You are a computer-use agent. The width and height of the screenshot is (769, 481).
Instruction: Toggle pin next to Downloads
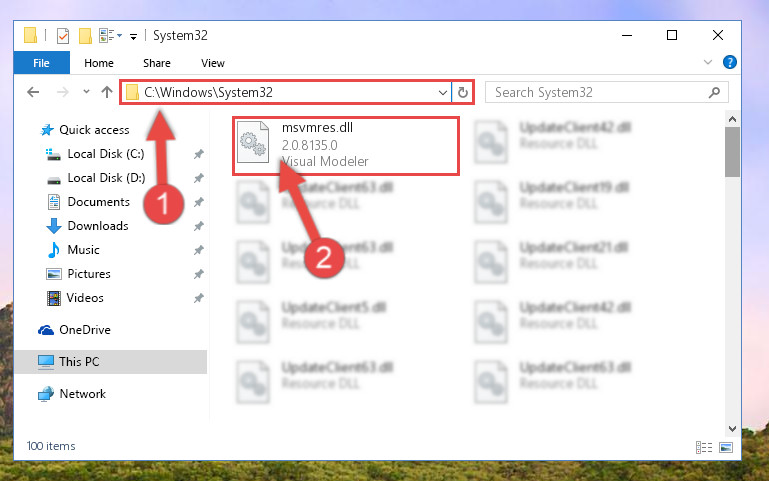point(198,226)
